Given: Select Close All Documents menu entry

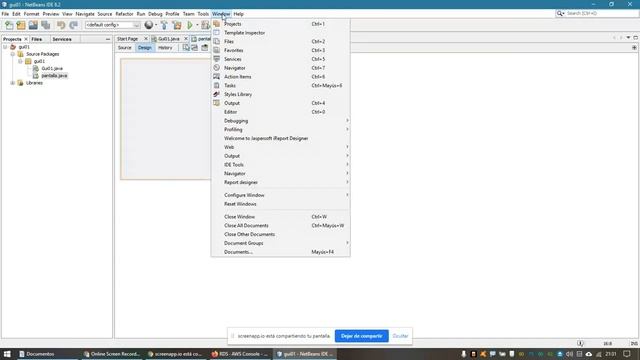Looking at the screenshot, I should [x=280, y=226].
